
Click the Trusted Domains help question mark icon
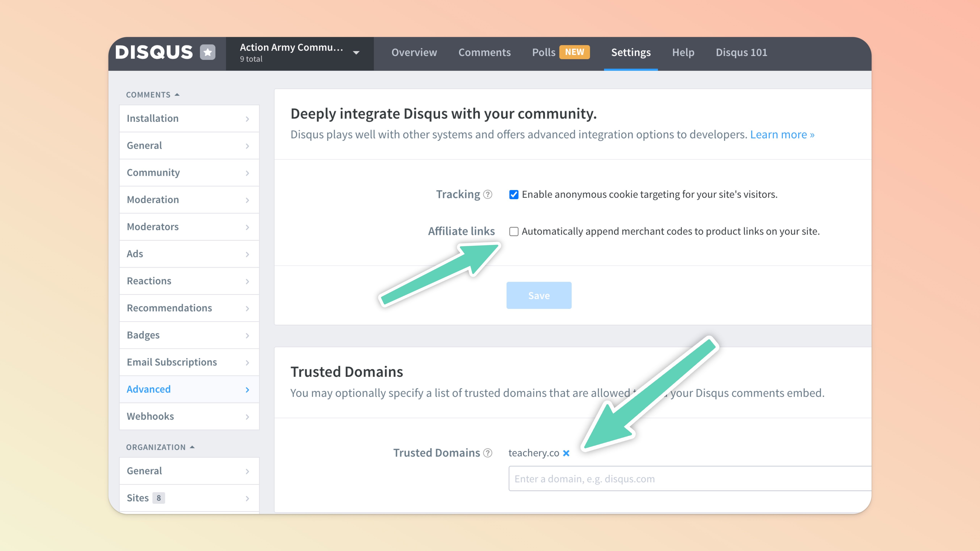pos(488,453)
